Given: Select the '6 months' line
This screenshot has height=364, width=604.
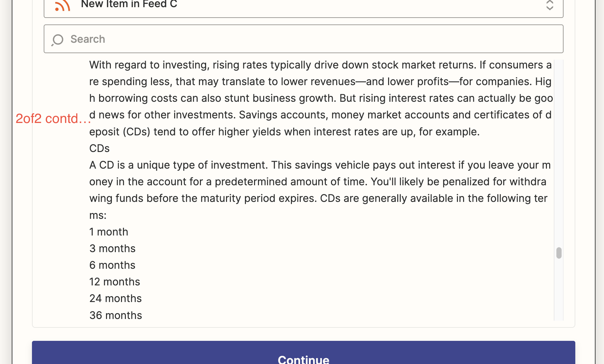Looking at the screenshot, I should 113,265.
